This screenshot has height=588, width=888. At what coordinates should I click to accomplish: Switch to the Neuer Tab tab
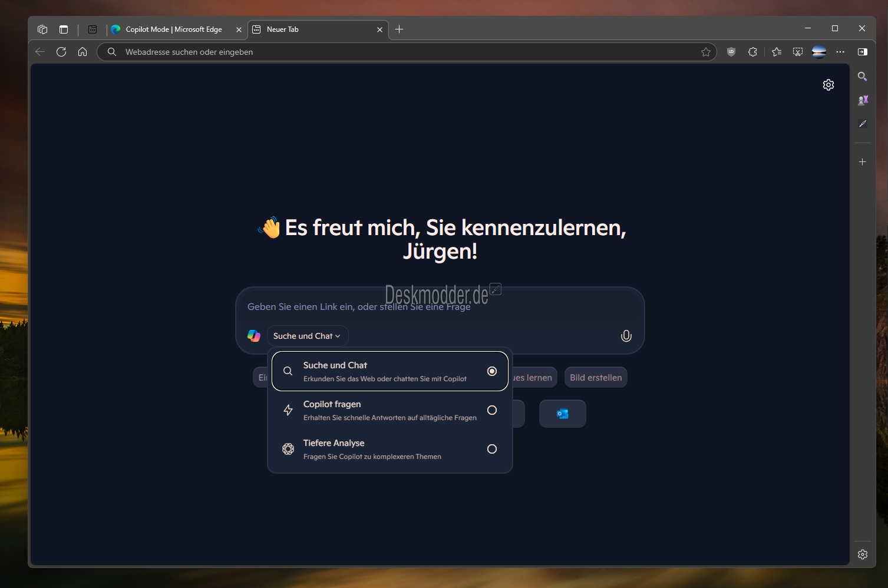[x=317, y=29]
